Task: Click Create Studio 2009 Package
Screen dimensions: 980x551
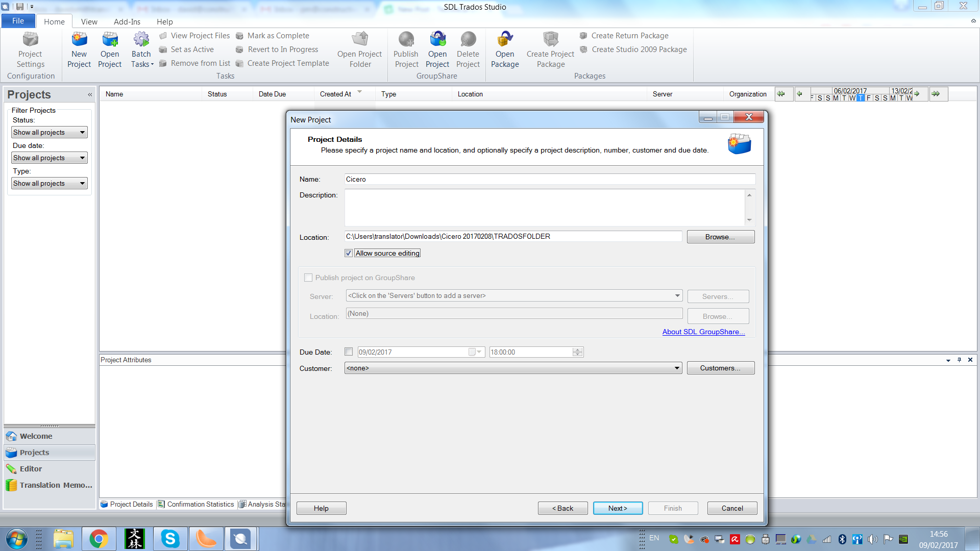Action: (x=633, y=49)
